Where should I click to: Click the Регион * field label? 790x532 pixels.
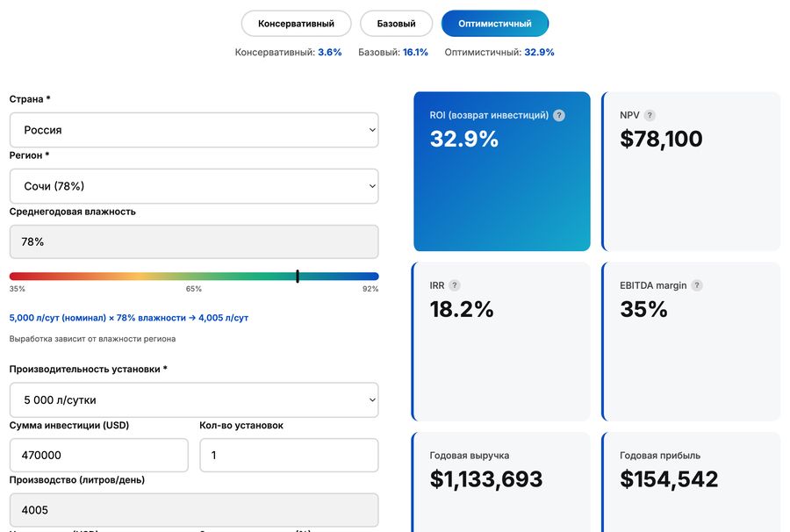(29, 155)
